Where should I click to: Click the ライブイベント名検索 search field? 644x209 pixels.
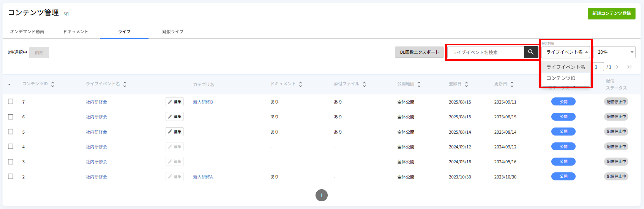click(486, 52)
